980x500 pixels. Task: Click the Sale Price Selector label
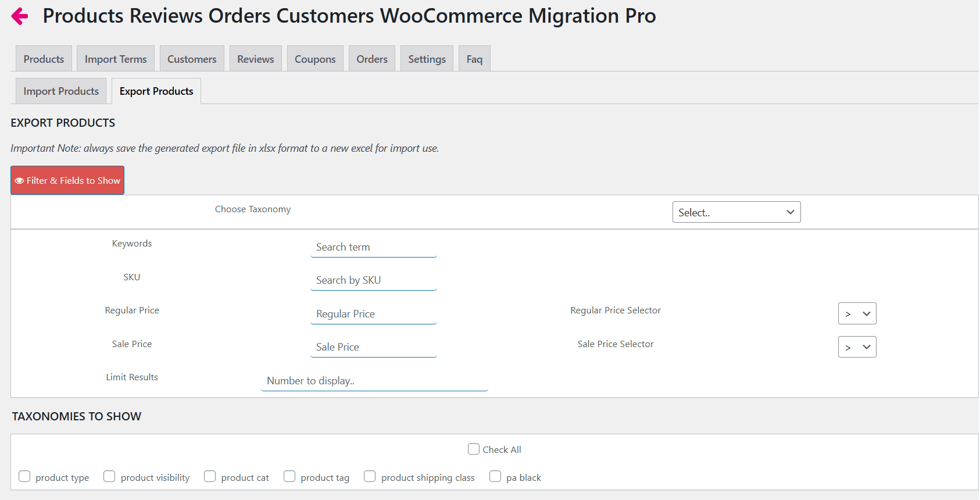tap(616, 344)
